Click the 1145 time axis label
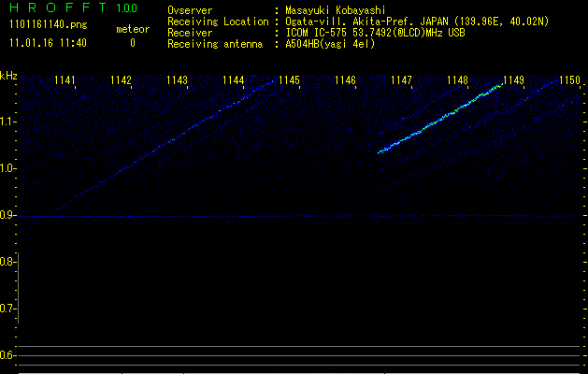This screenshot has height=374, width=588. 289,80
